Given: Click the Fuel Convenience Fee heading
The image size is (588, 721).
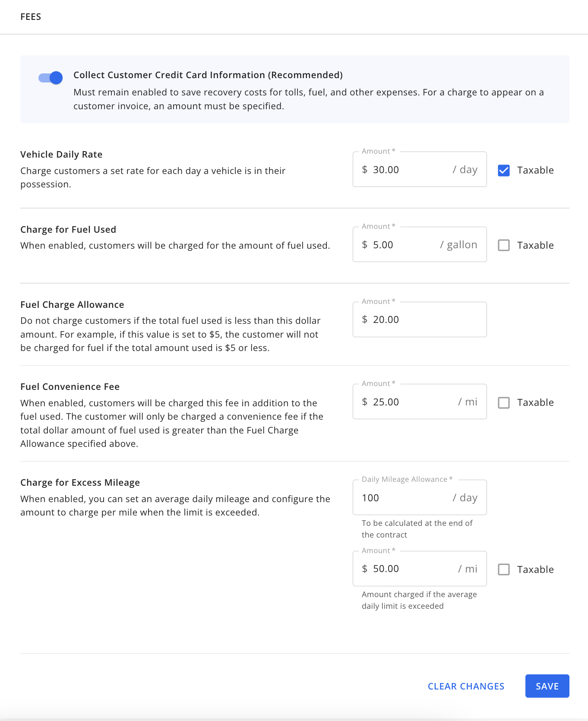Looking at the screenshot, I should 70,386.
